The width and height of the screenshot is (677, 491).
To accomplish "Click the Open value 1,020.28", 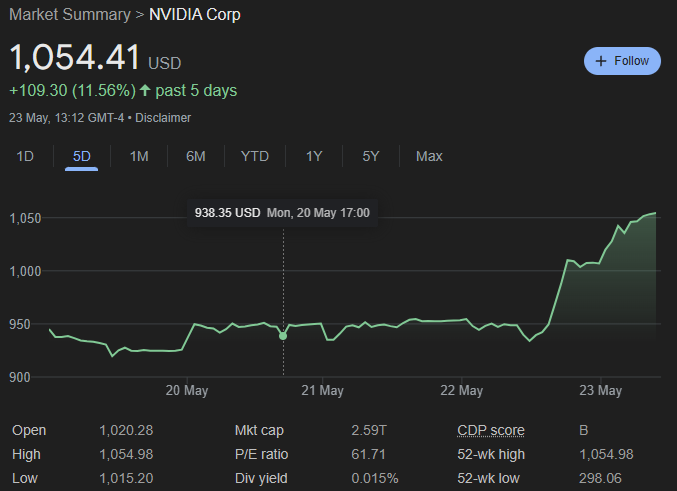I will pos(126,431).
